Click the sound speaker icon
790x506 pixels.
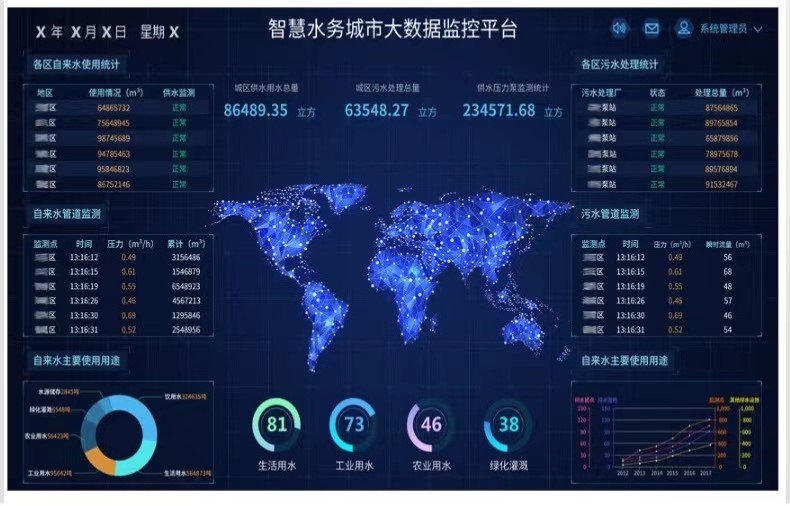[x=619, y=28]
